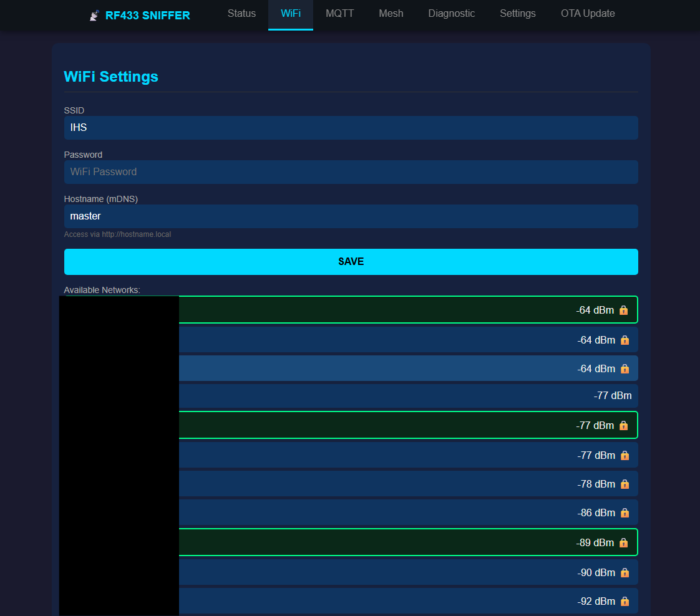
Task: Click the lock icon beside -90 dBm
Action: point(625,573)
